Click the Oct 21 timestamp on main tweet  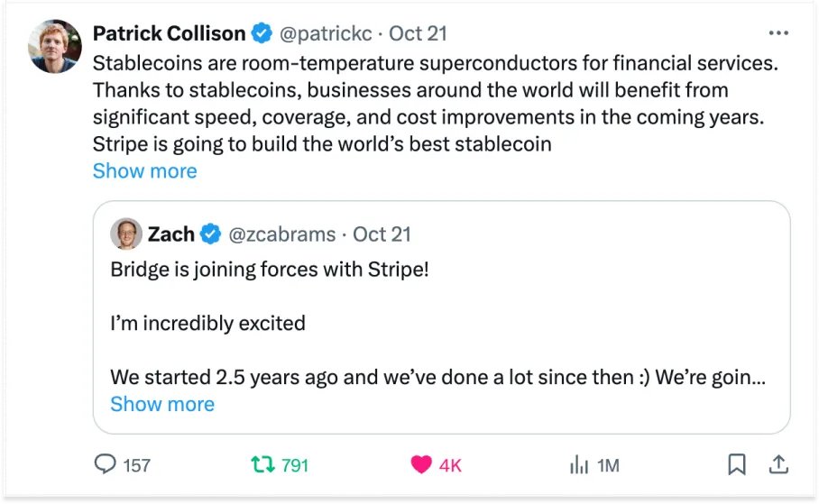click(x=418, y=34)
